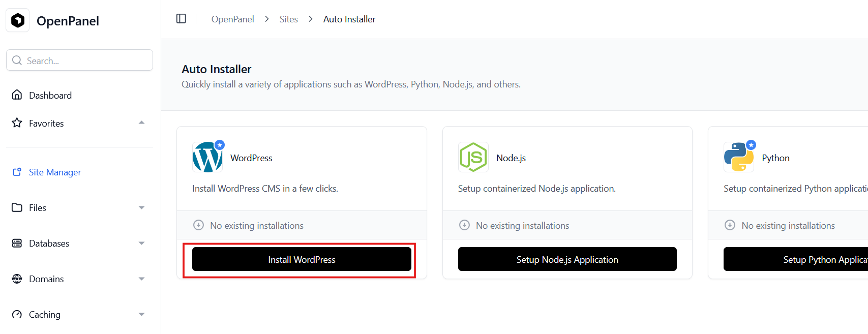
Task: Open Dashboard from sidebar
Action: click(x=50, y=95)
